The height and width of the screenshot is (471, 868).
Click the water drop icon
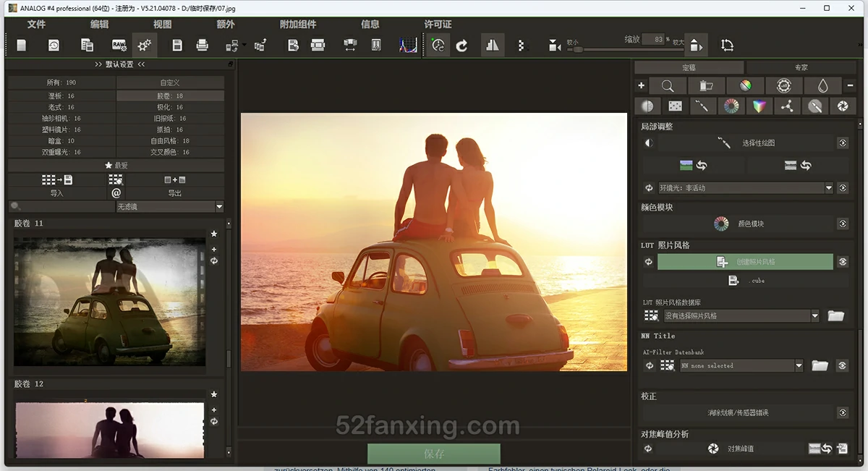coord(822,86)
